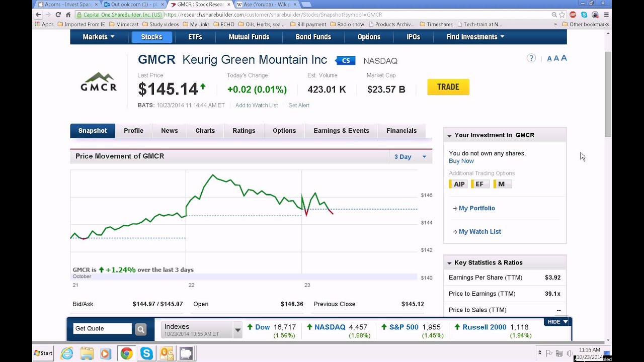Open the My Portfolio link
The width and height of the screenshot is (644, 362).
(x=476, y=208)
